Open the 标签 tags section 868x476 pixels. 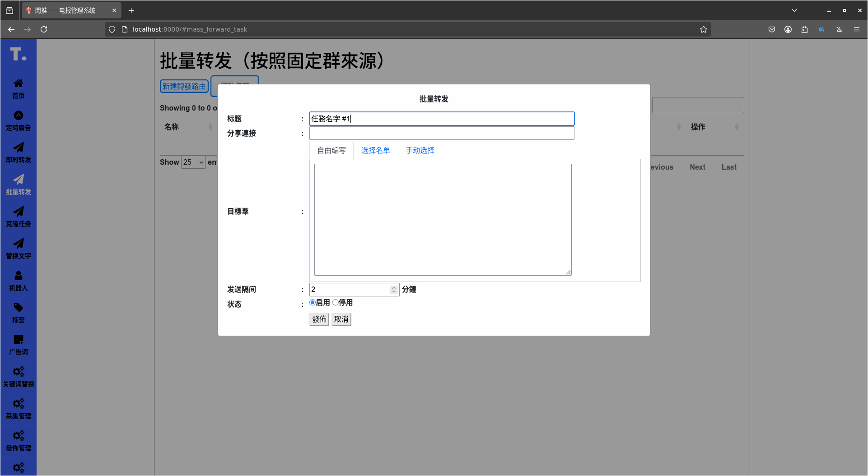click(18, 313)
